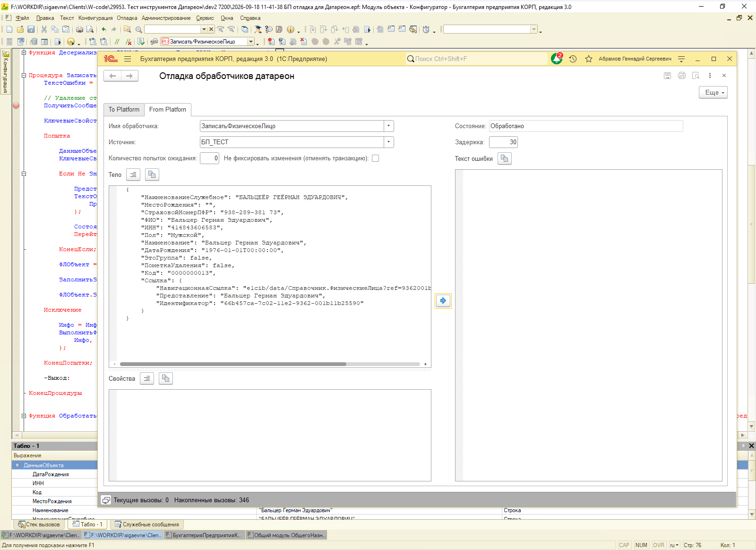Open the Стек вызовов panel tab
The image size is (756, 550).
tap(39, 524)
